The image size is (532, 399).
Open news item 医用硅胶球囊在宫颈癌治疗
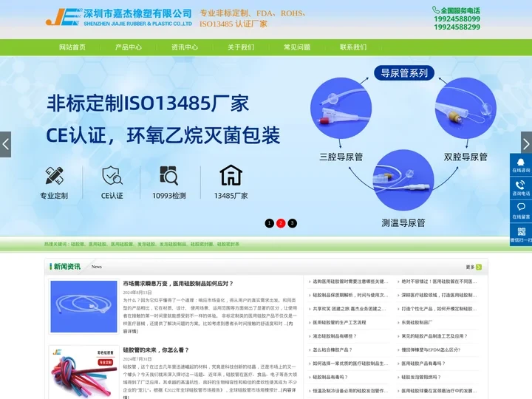[439, 391]
